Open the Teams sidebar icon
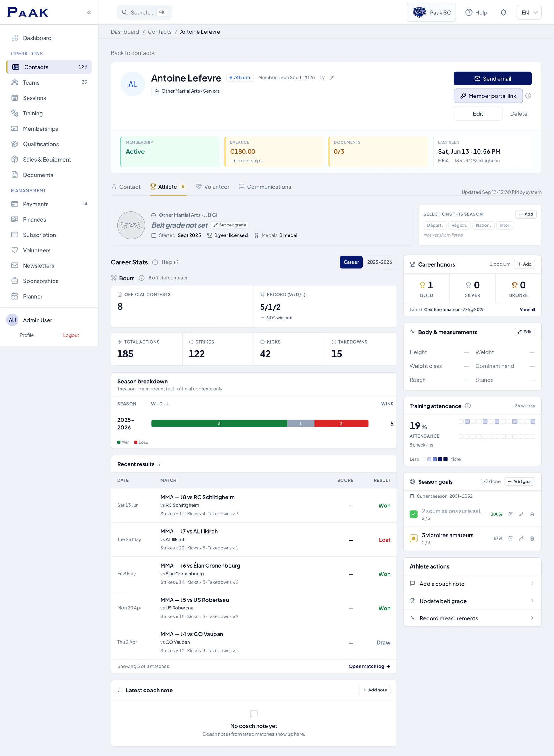554x756 pixels. 14,82
